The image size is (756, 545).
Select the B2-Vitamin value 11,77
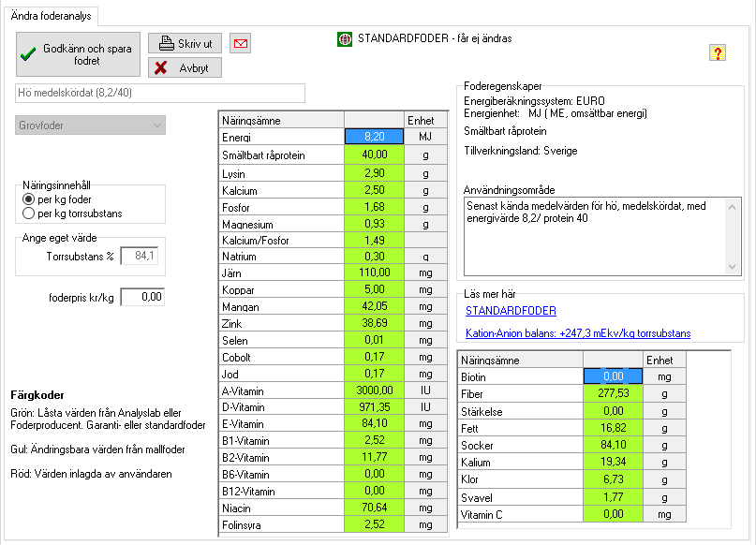coord(374,457)
